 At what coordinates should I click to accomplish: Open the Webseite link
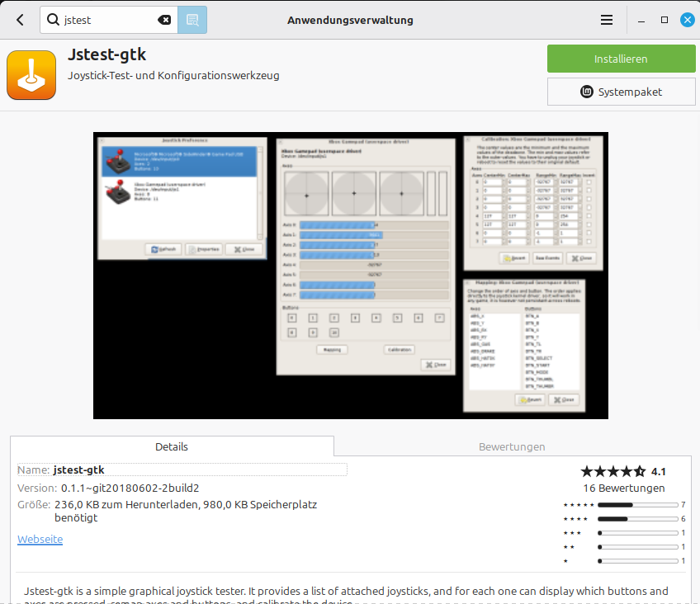click(39, 539)
